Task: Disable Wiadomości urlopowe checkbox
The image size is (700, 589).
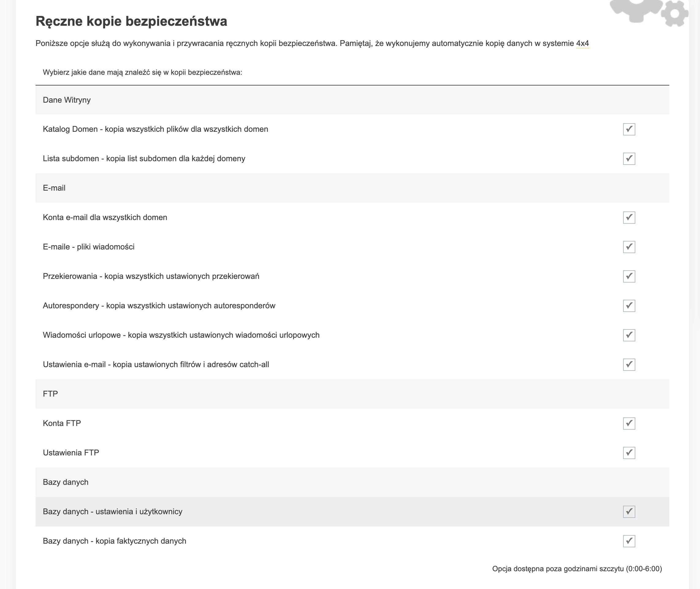Action: pyautogui.click(x=629, y=335)
